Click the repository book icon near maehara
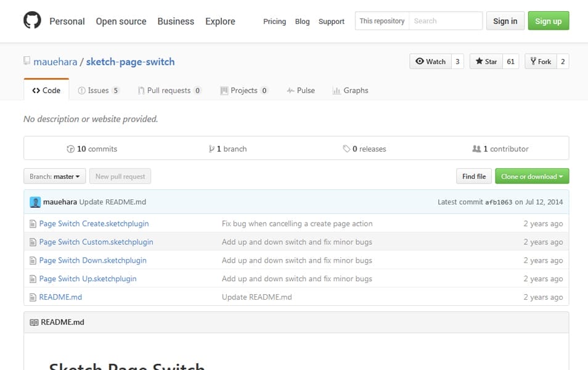588x370 pixels. pos(27,61)
